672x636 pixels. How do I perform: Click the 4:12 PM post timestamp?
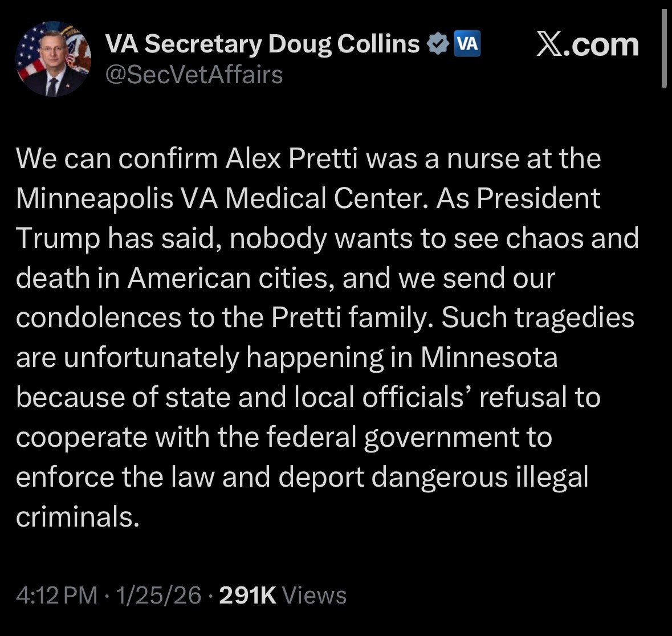(x=56, y=596)
